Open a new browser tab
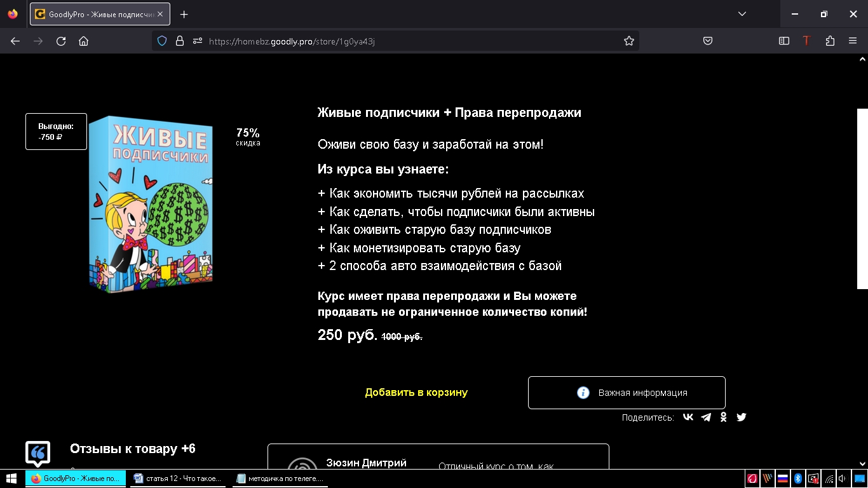This screenshot has width=868, height=488. (184, 14)
